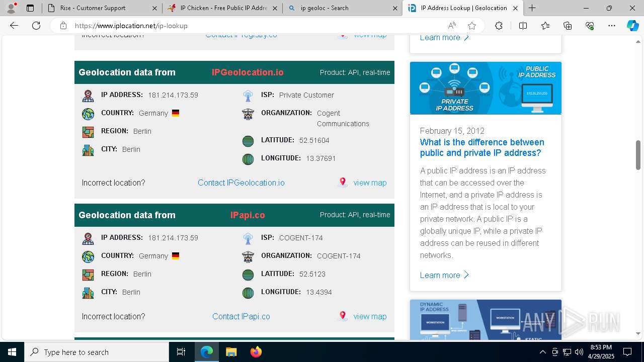Click the map pin icon in IPapi.co panel
The image size is (644, 362).
(x=343, y=316)
